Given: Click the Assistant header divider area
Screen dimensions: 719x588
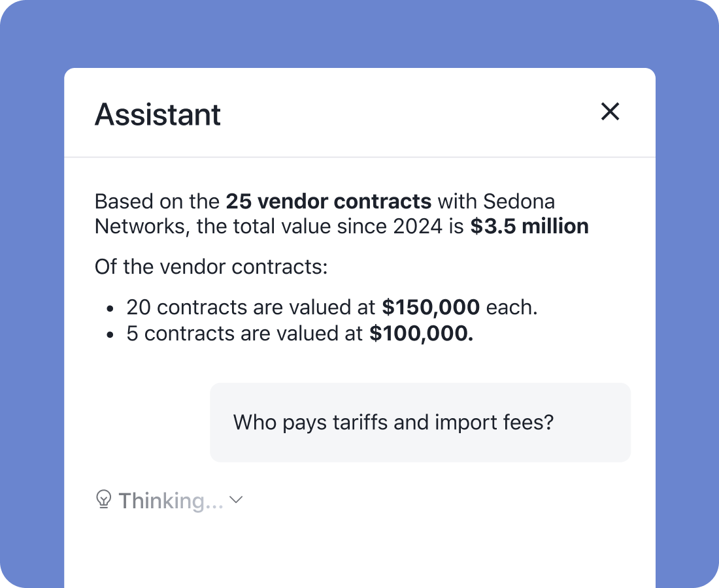Looking at the screenshot, I should pos(359,156).
